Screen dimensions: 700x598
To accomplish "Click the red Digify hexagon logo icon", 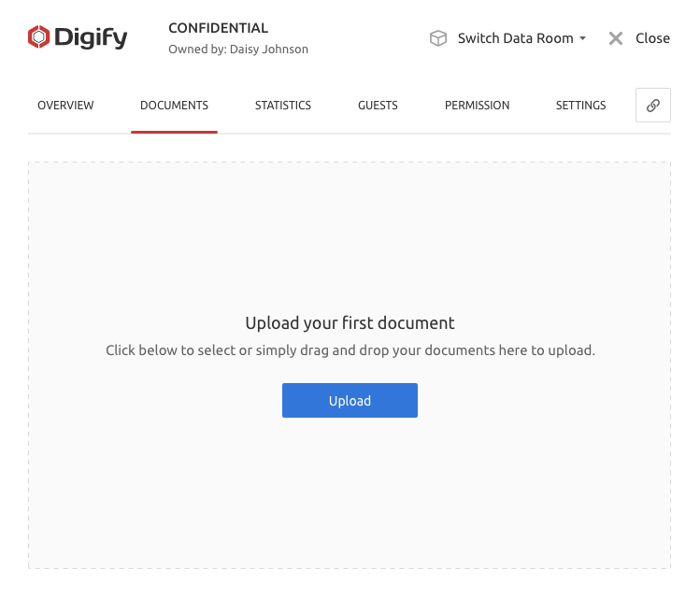I will pos(38,37).
